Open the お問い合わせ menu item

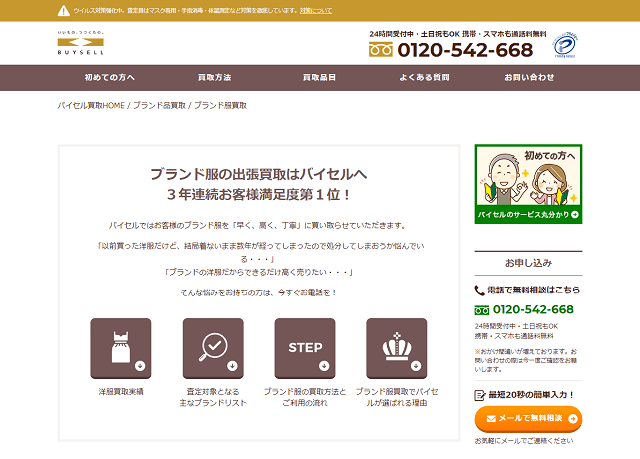pos(529,78)
